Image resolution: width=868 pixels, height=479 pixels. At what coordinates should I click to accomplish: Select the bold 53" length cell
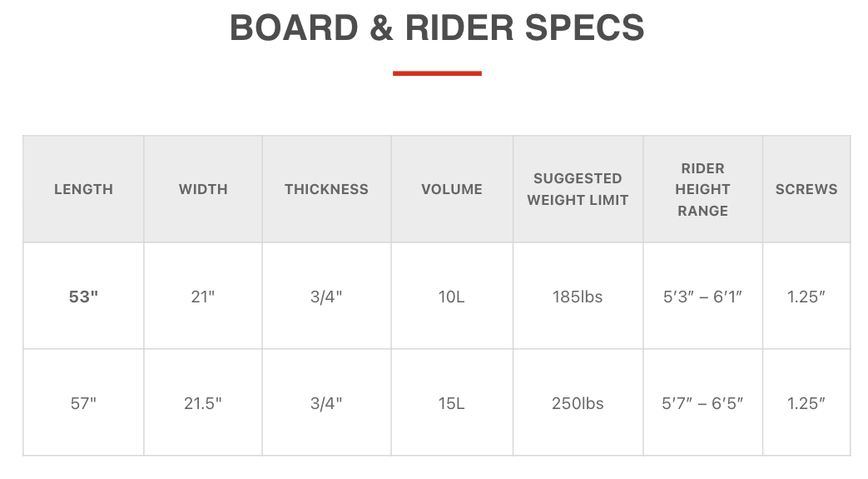click(x=83, y=296)
